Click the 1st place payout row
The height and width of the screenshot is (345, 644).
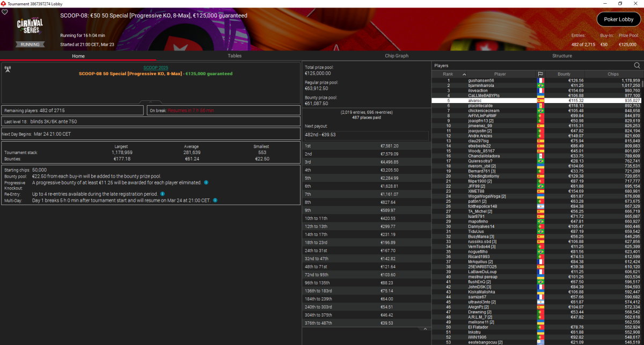[366, 146]
